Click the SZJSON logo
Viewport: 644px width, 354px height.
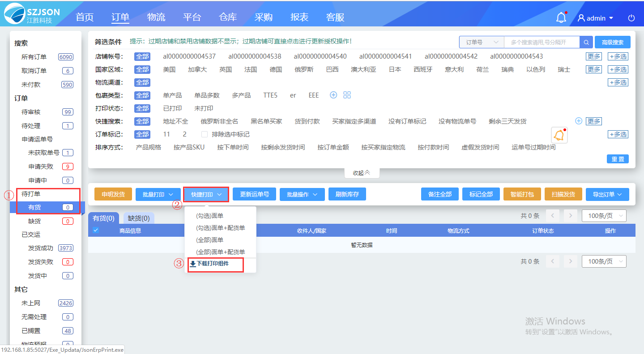pos(32,13)
